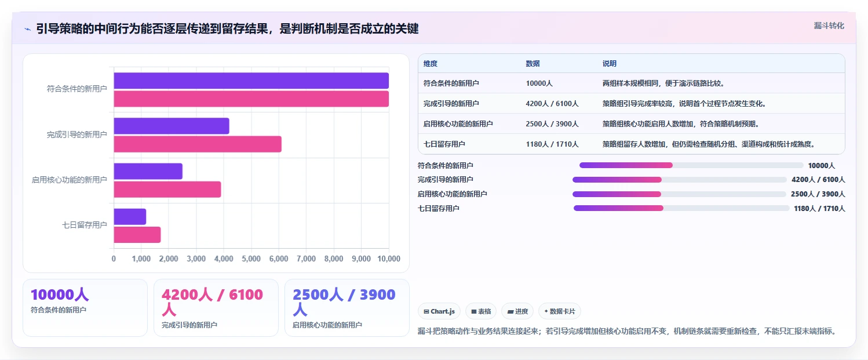
Task: Click the pink chart bar for 符合条件的新用户
Action: click(x=251, y=99)
